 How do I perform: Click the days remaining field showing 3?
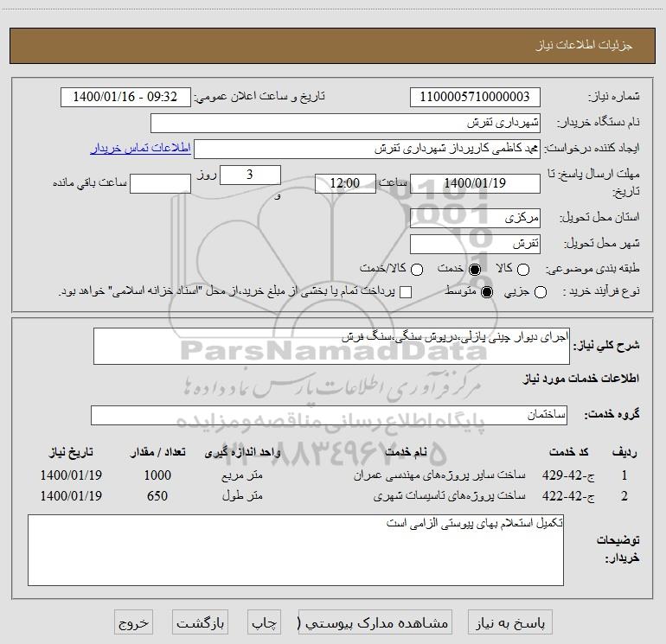click(x=250, y=175)
